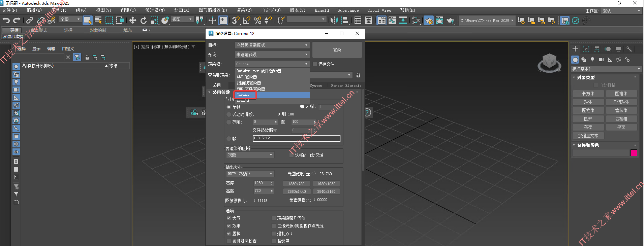Screen dimensions: 644x246
Task: Toggle the Angle Snap icon
Action: [x=247, y=21]
